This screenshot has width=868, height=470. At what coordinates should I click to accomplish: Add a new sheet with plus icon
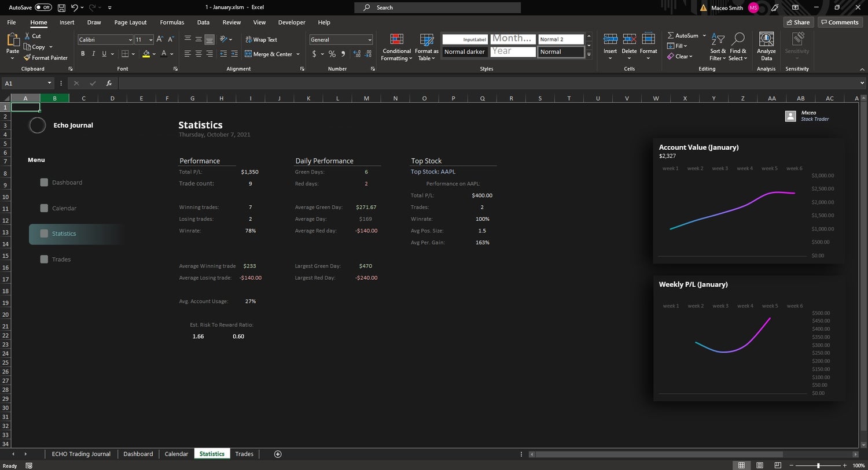coord(278,454)
